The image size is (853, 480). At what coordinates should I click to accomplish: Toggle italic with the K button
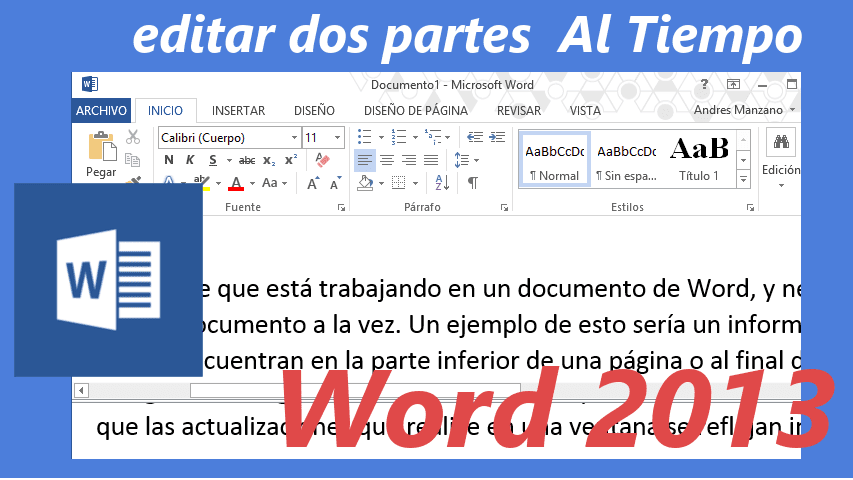(190, 160)
